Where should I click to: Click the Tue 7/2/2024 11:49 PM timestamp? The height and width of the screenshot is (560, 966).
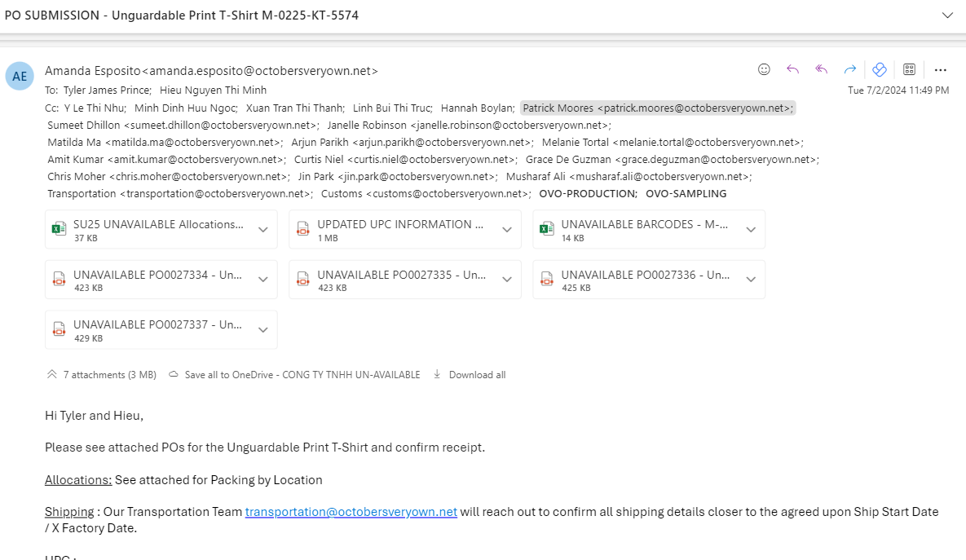click(898, 90)
